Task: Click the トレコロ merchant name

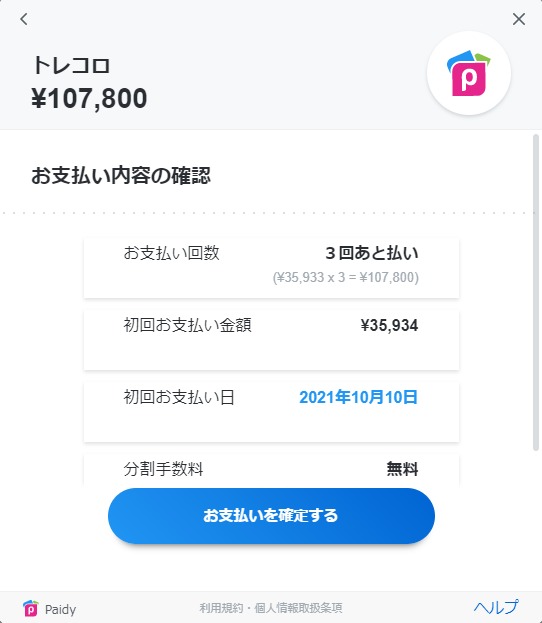Action: (71, 66)
